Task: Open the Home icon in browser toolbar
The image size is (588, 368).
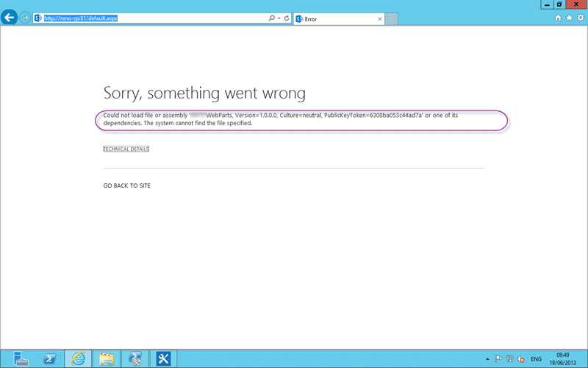Action: (x=558, y=18)
